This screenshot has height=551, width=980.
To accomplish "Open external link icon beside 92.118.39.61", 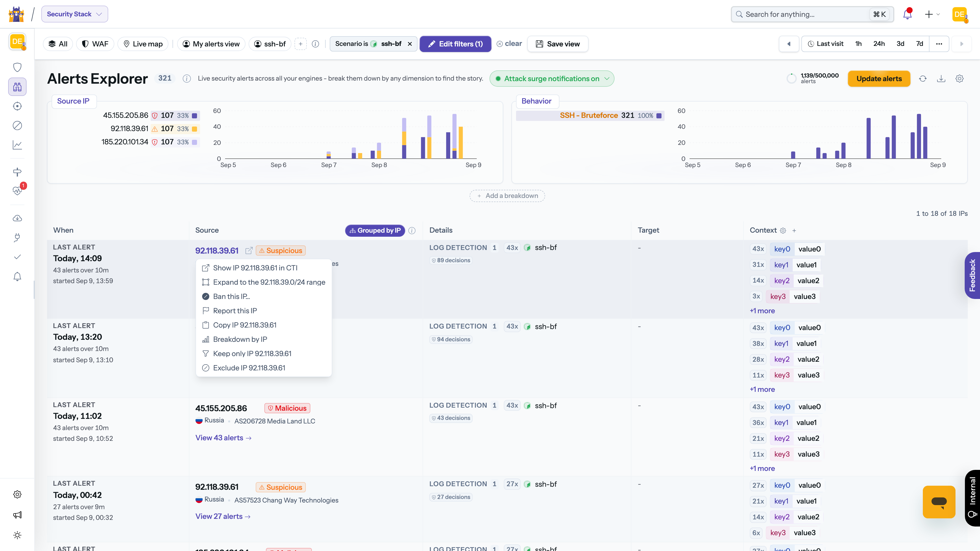I will point(249,251).
